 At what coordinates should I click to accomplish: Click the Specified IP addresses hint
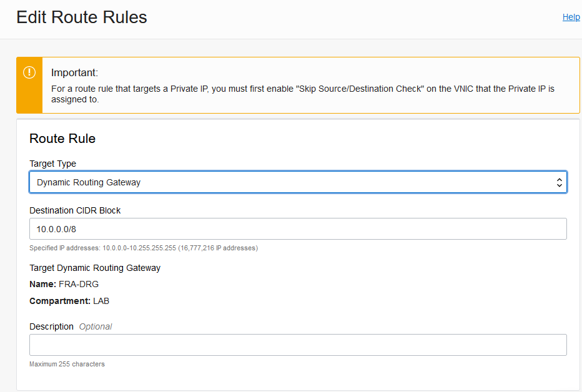(144, 248)
